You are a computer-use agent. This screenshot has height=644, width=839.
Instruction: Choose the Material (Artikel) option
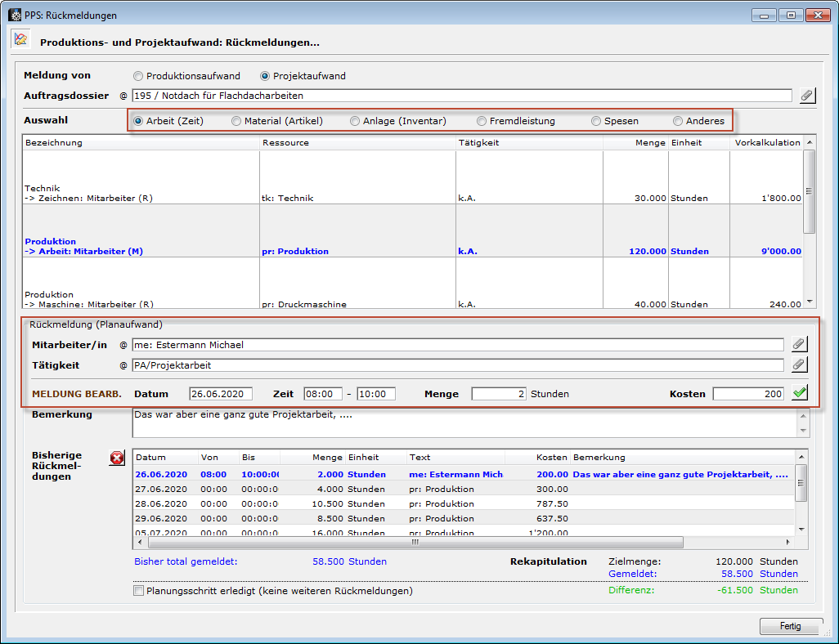pos(236,121)
